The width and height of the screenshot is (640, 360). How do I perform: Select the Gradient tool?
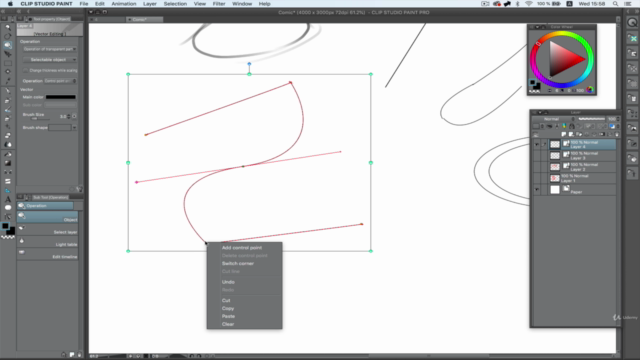pyautogui.click(x=8, y=163)
